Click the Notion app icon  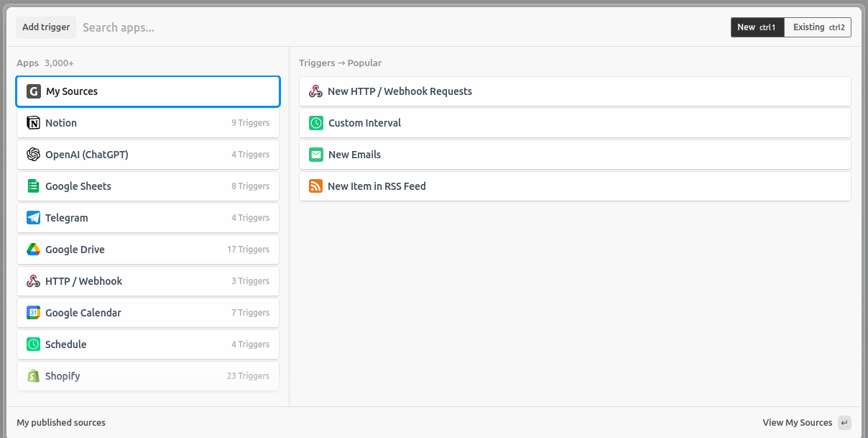pos(33,122)
